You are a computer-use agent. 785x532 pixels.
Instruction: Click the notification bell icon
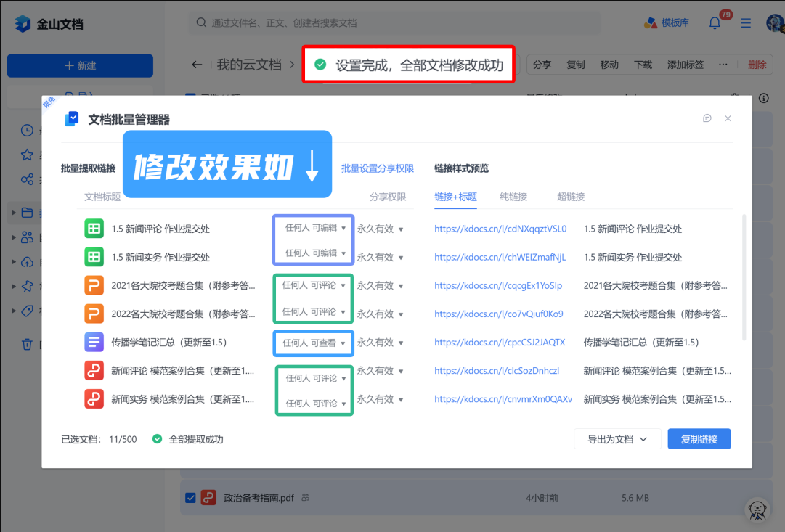pos(715,23)
